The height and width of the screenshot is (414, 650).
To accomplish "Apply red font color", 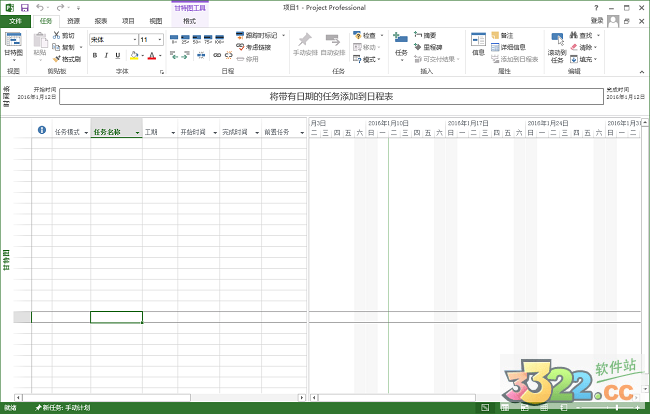I will [152, 55].
